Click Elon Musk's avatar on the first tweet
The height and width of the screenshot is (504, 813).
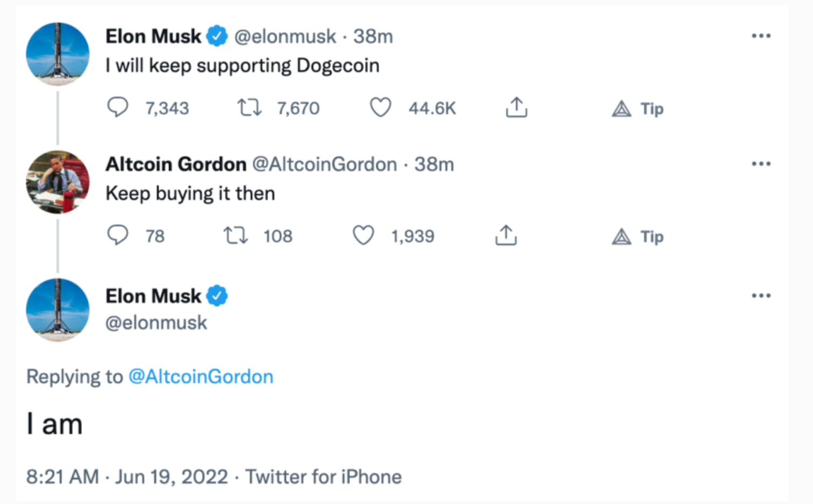point(58,54)
